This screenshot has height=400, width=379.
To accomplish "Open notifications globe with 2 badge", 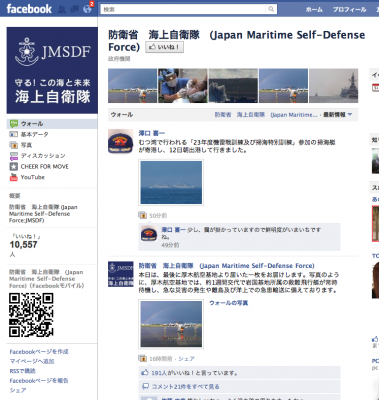I will 88,9.
